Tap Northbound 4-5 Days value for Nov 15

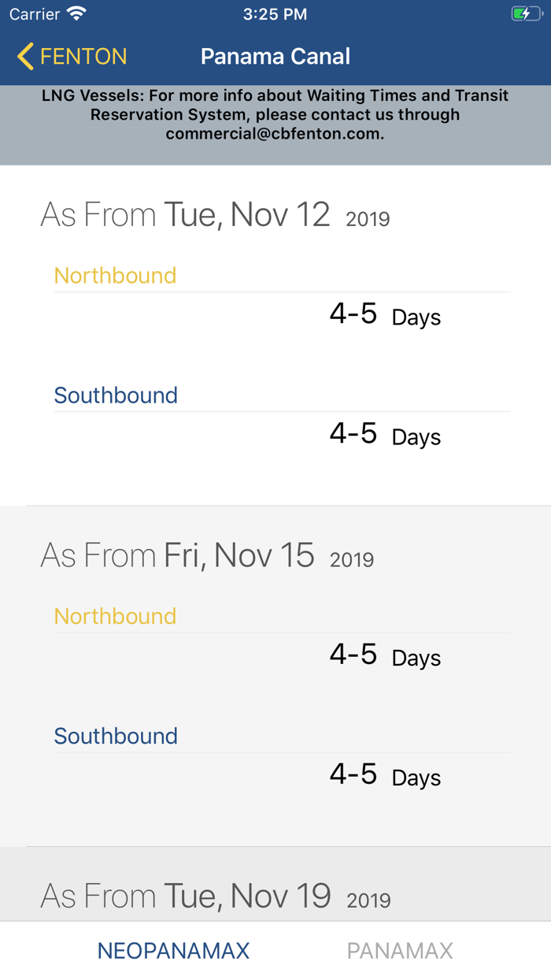pyautogui.click(x=385, y=655)
